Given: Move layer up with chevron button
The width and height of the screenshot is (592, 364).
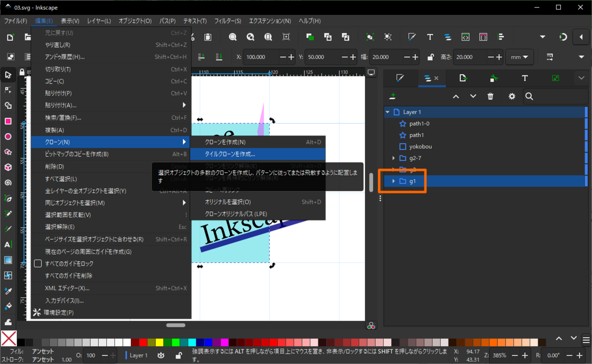Looking at the screenshot, I should [456, 96].
